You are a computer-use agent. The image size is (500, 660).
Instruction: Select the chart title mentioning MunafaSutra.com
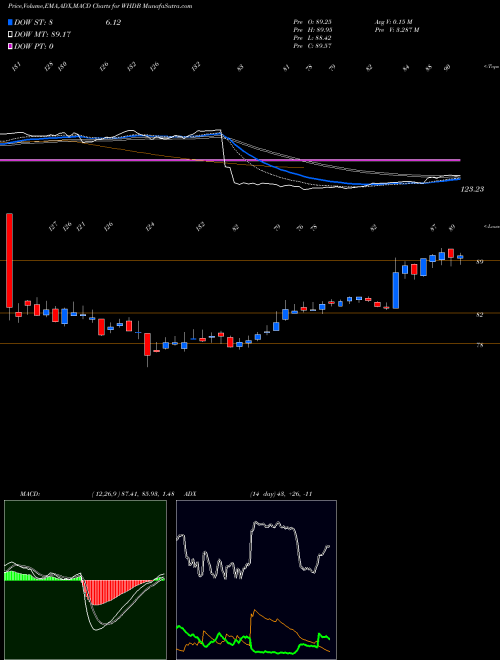100,6
